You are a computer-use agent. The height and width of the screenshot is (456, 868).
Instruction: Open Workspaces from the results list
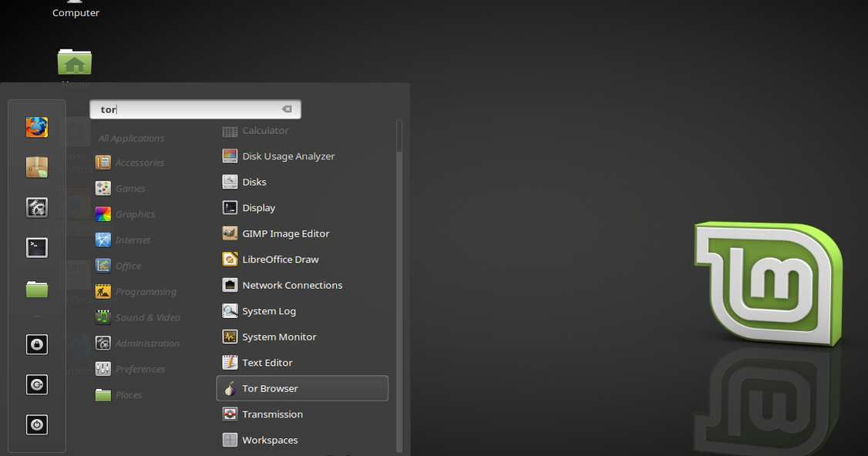coord(302,440)
